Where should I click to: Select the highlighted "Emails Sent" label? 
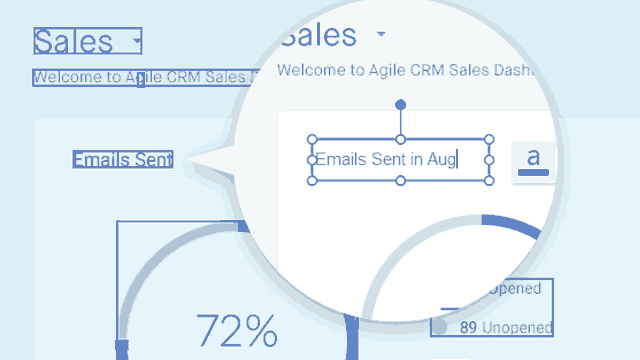pos(123,159)
